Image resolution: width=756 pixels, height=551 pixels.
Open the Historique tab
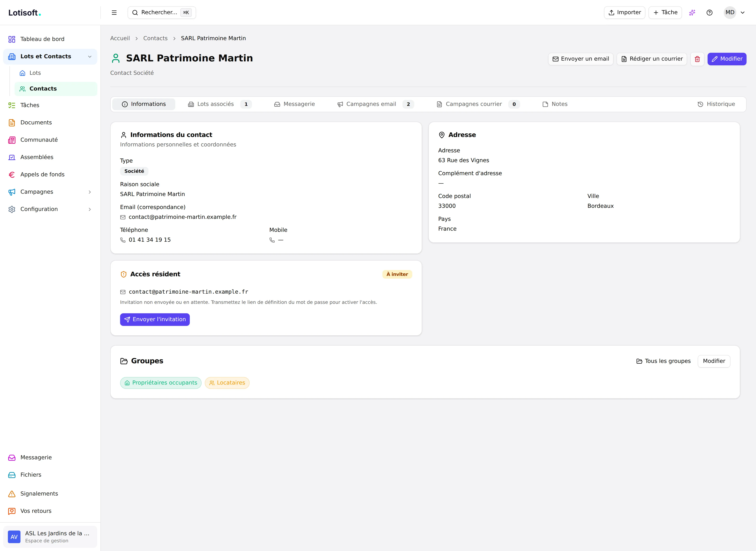click(x=716, y=104)
